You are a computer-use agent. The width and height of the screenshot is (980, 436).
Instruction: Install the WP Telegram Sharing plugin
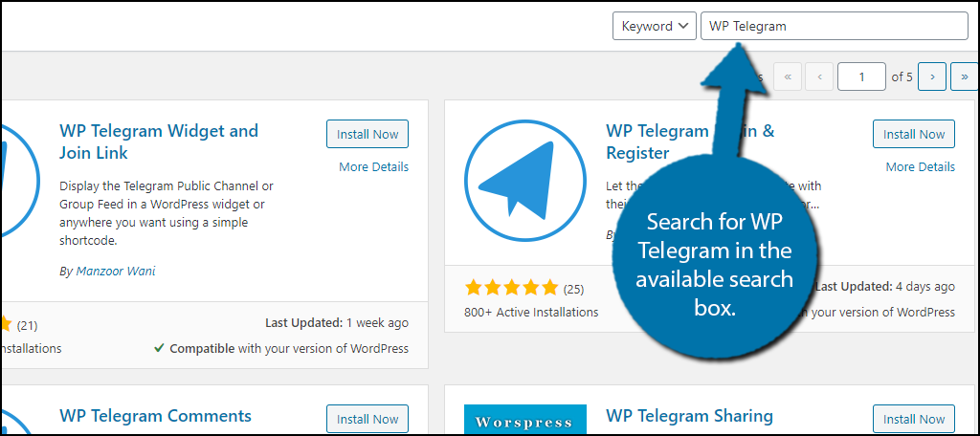[x=913, y=419]
